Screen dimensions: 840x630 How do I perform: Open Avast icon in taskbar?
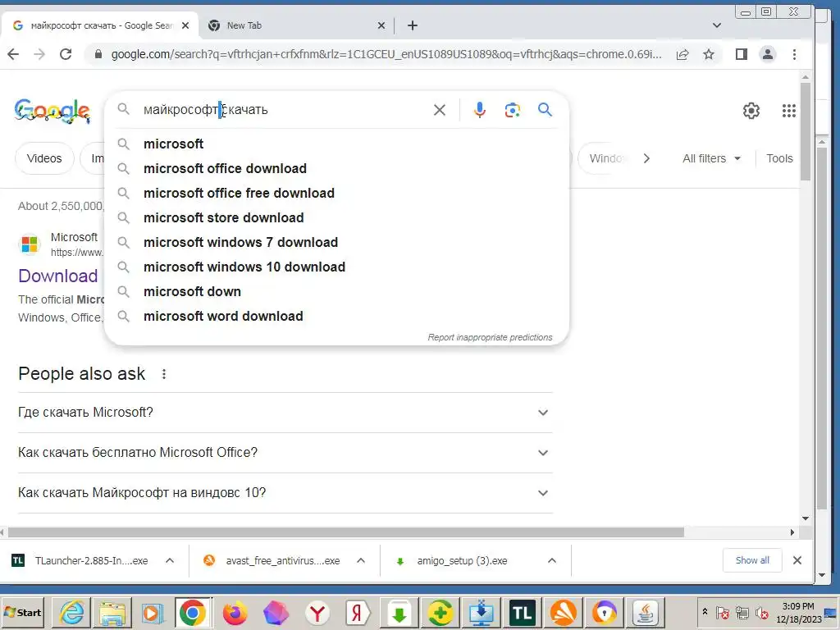point(563,612)
